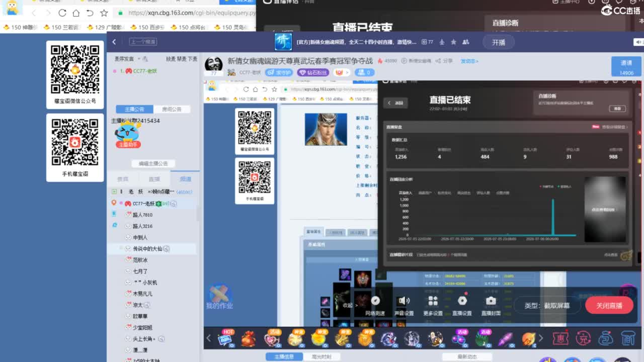The width and height of the screenshot is (644, 362).
Task: Switch to 高光时刻 tab
Action: (321, 357)
